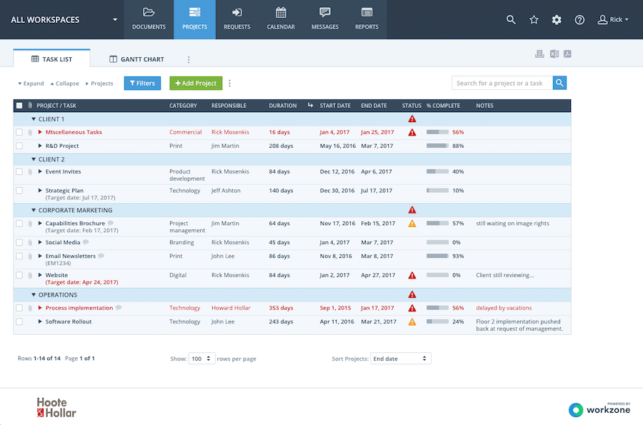Click the Add Project button

(196, 83)
